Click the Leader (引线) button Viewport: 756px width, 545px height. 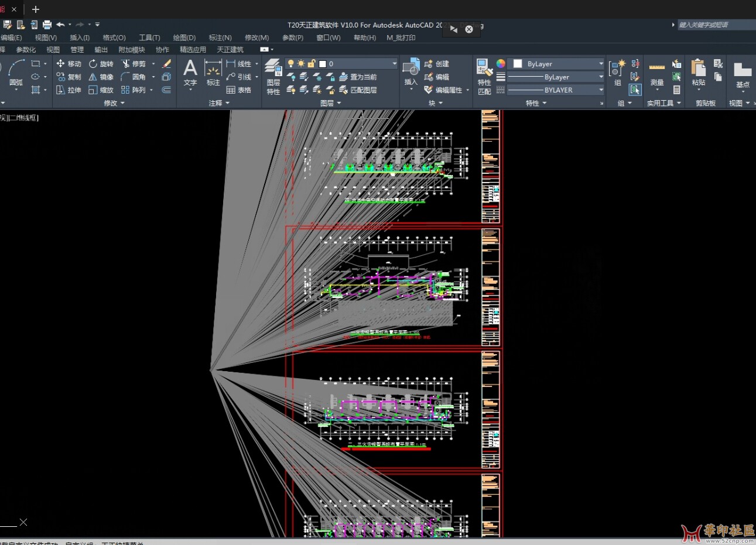click(239, 77)
